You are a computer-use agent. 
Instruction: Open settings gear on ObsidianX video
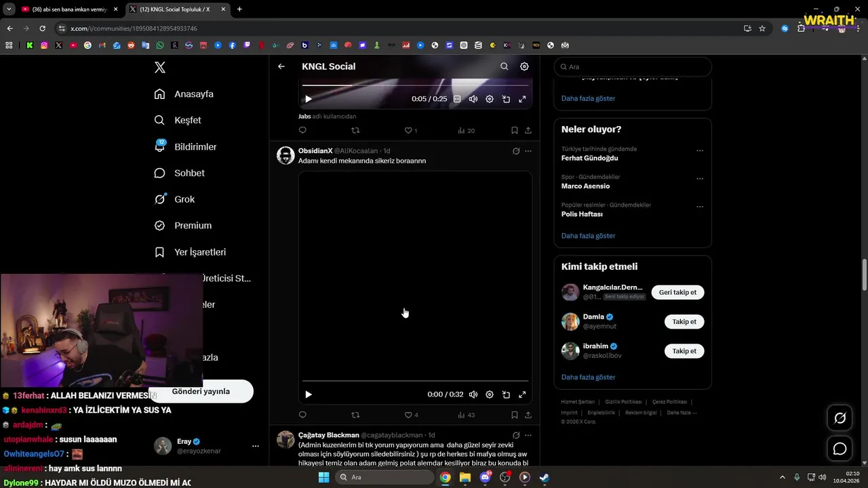(x=490, y=394)
